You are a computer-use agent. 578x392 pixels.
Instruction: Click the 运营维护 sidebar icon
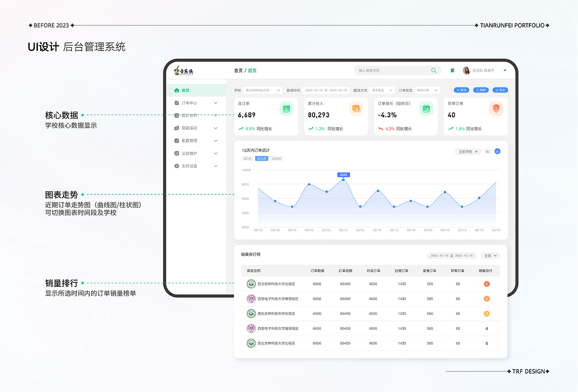click(x=177, y=153)
